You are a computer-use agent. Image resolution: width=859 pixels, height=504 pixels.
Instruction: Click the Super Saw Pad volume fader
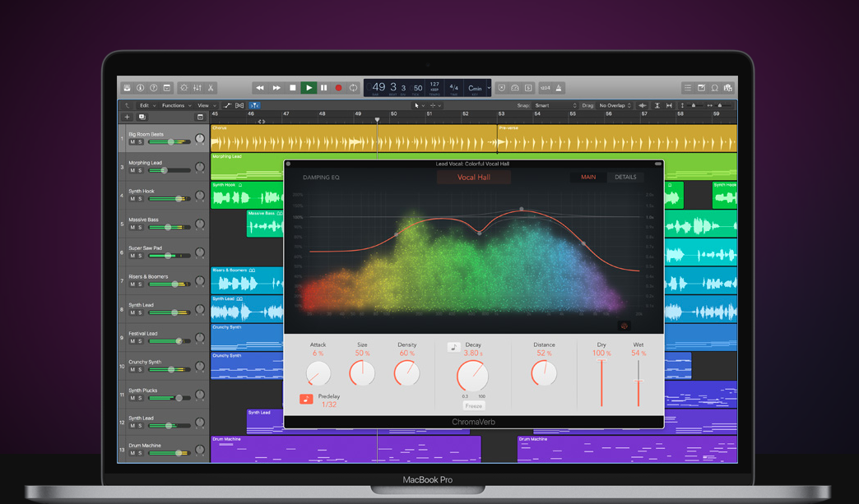pos(169,256)
